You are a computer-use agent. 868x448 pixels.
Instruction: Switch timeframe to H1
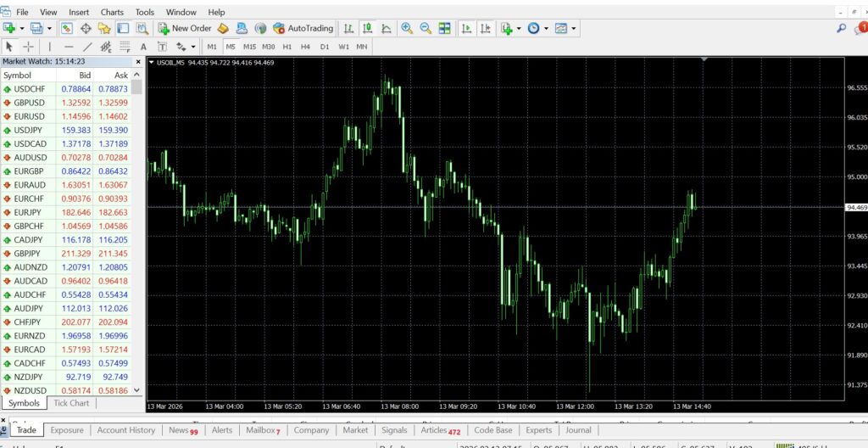click(x=287, y=47)
